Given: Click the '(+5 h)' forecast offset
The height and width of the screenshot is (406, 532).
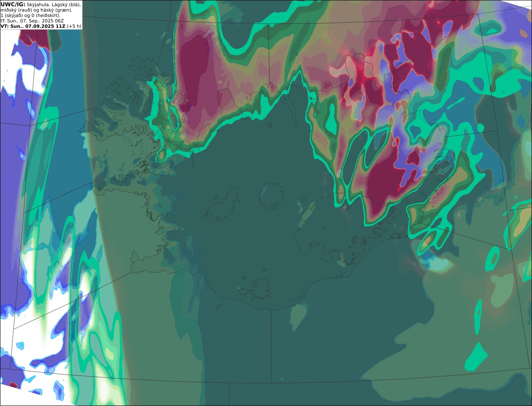Looking at the screenshot, I should click(74, 26).
